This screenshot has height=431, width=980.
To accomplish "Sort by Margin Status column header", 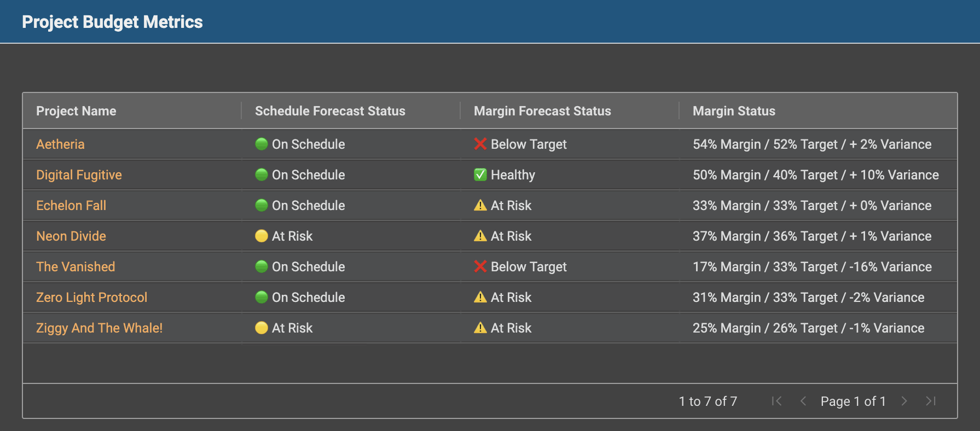I will (x=734, y=111).
